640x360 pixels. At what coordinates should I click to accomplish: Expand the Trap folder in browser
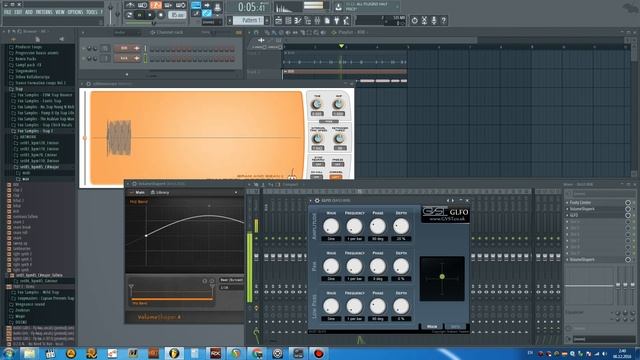click(x=19, y=89)
